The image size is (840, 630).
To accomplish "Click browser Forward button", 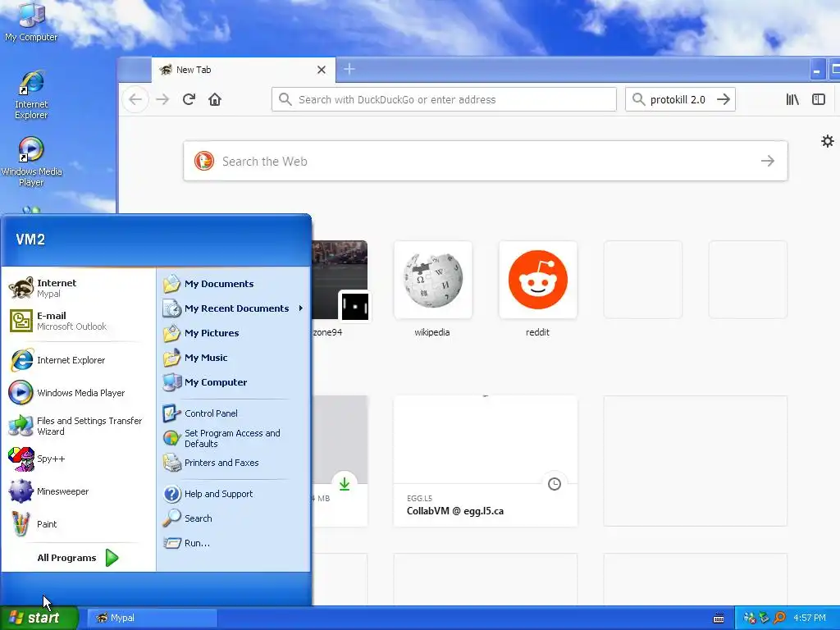I will click(x=162, y=99).
